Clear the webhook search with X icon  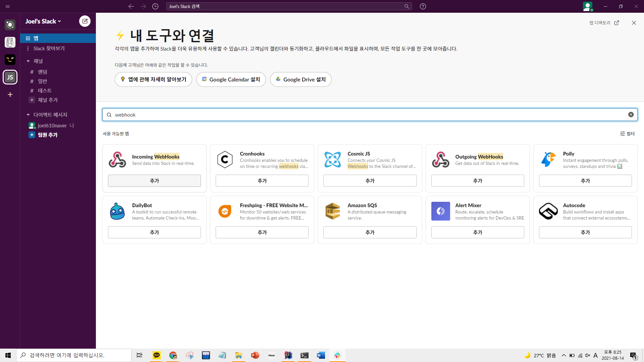point(631,115)
